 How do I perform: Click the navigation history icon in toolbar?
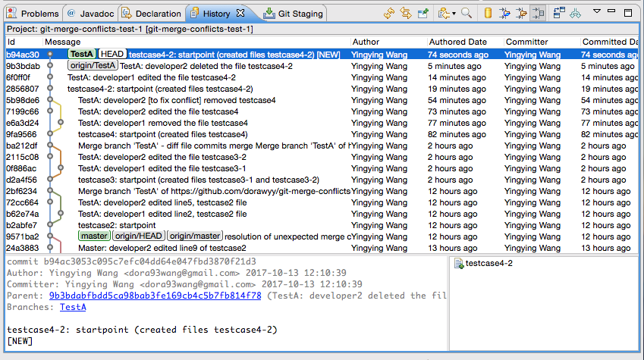pos(444,13)
